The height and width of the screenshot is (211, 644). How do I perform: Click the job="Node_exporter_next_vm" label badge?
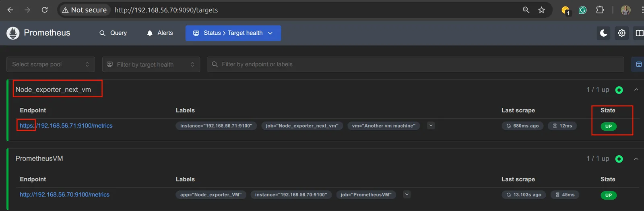pyautogui.click(x=302, y=126)
